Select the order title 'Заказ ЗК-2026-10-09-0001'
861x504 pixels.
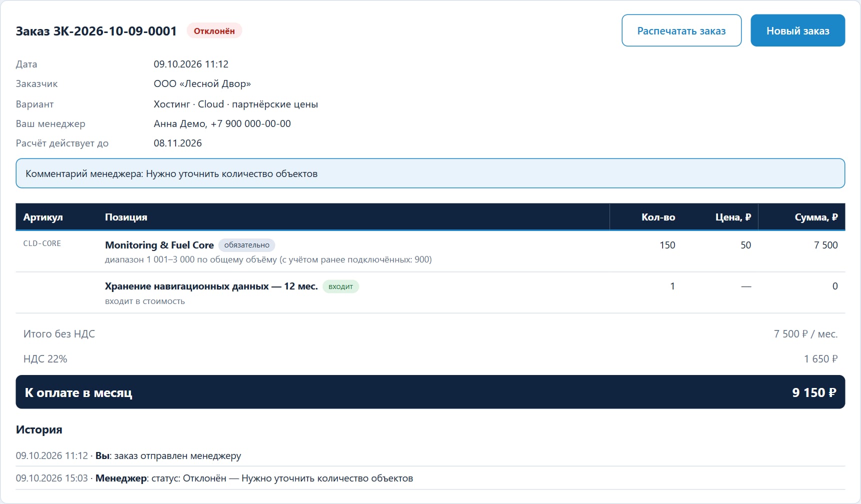point(96,31)
